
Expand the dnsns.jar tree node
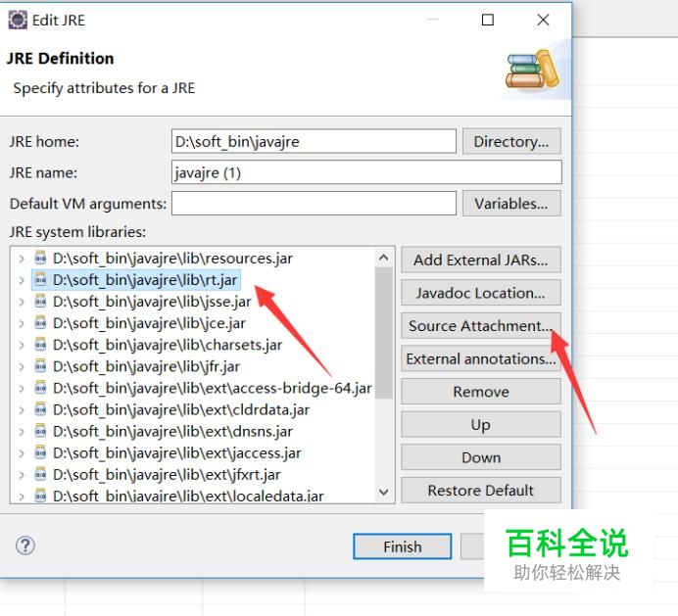click(22, 432)
